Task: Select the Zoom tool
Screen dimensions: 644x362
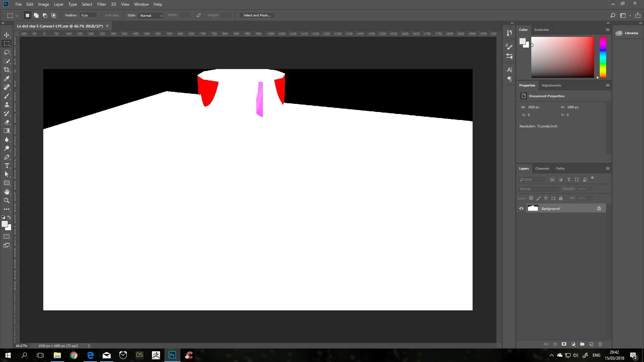Action: (x=7, y=200)
